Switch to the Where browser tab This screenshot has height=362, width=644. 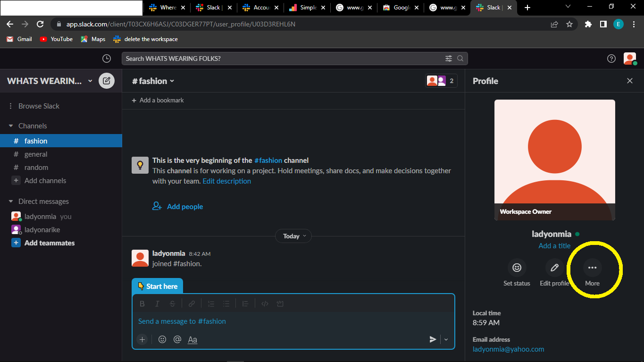167,8
